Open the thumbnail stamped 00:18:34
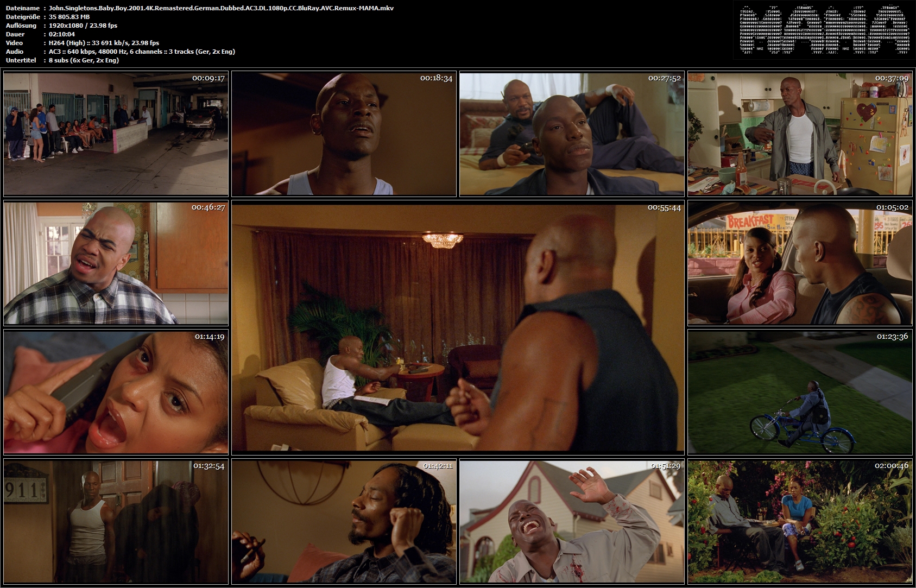Screen dimensions: 916x588 [344, 134]
